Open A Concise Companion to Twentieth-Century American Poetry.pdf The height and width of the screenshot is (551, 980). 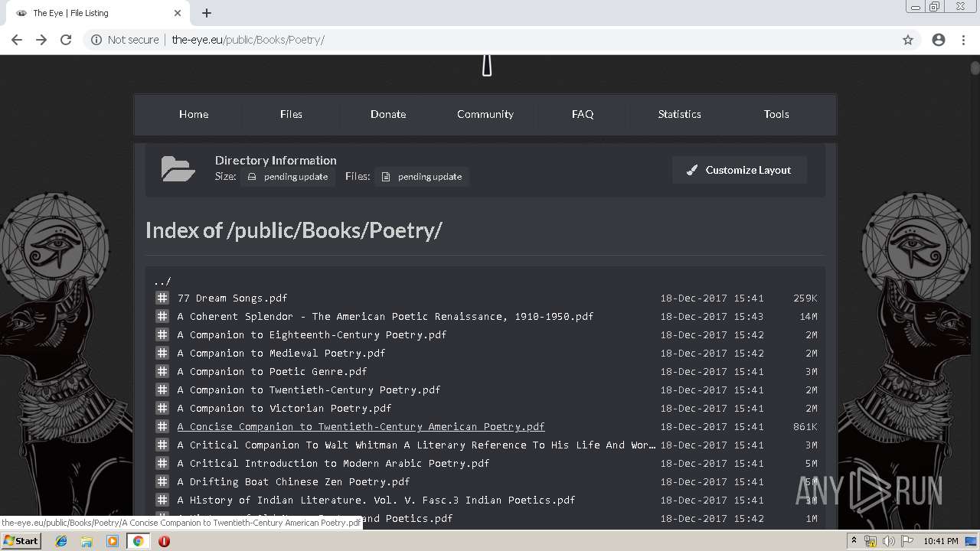(361, 426)
